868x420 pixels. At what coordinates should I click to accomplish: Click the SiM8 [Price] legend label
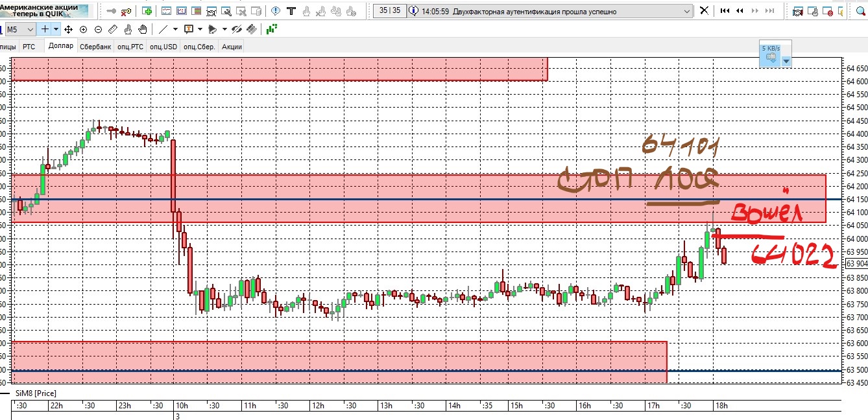[36, 393]
